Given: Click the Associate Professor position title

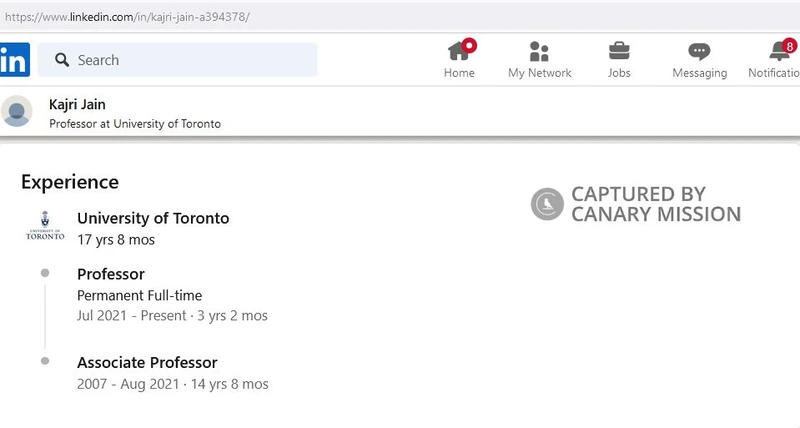Looking at the screenshot, I should point(147,363).
